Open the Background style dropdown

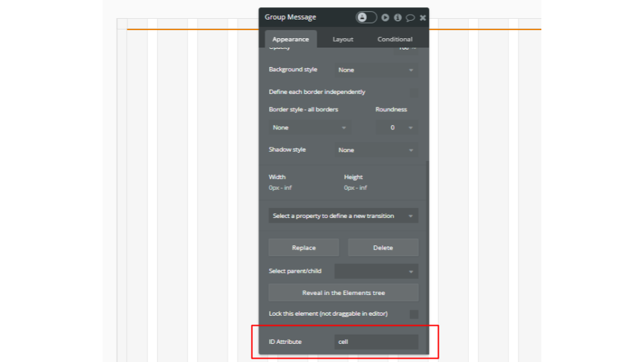pyautogui.click(x=376, y=70)
